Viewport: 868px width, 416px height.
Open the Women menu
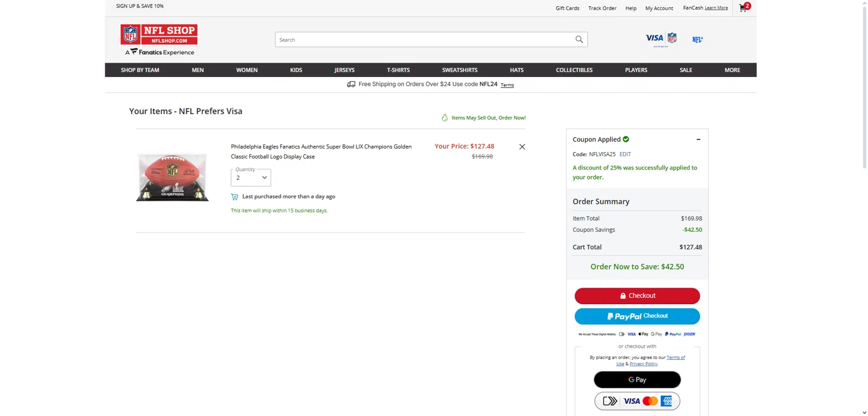click(247, 70)
